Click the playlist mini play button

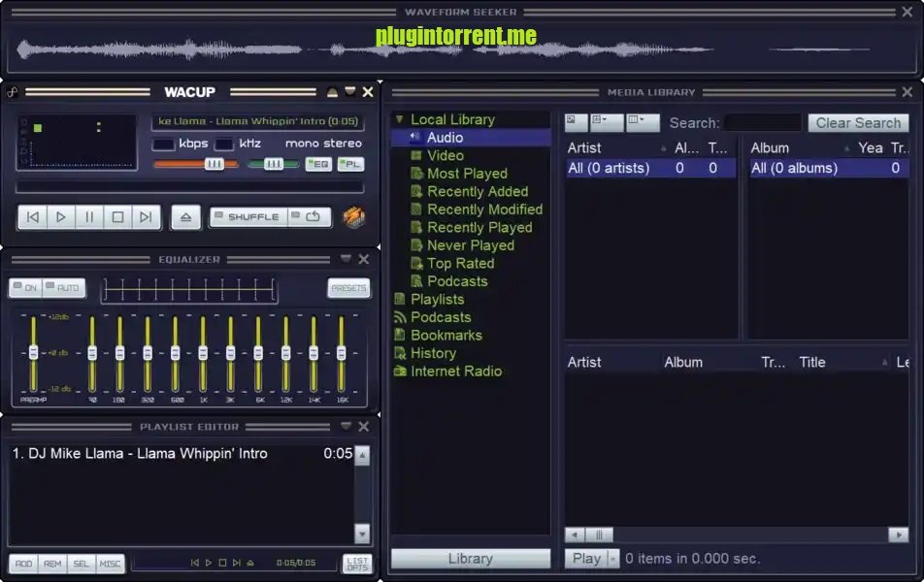208,563
